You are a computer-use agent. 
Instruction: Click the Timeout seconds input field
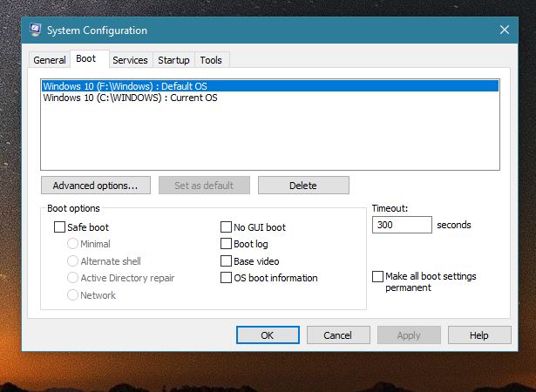coord(402,225)
